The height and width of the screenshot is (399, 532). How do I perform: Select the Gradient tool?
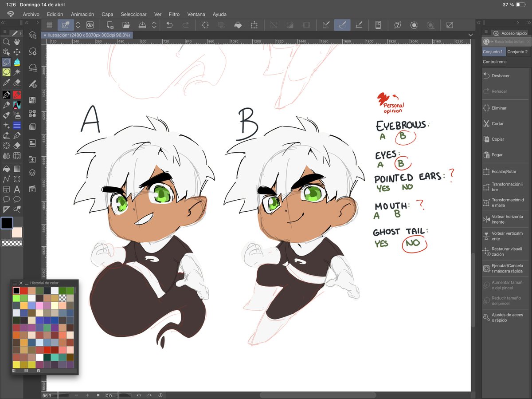pyautogui.click(x=17, y=169)
